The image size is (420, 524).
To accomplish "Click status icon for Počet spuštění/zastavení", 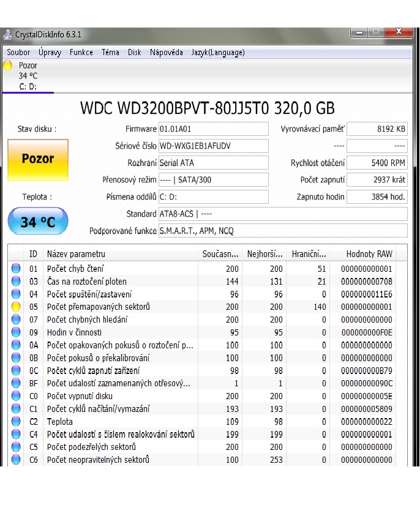I will coord(16,294).
